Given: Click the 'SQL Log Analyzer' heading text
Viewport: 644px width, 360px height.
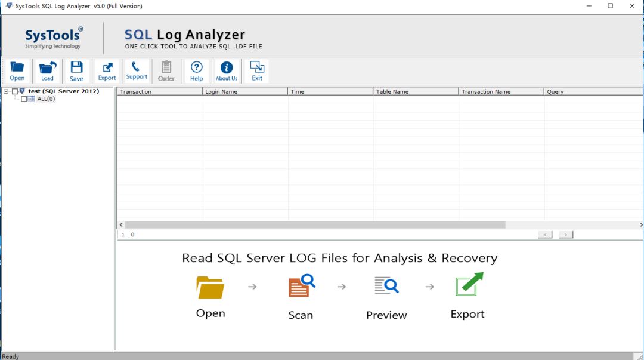Looking at the screenshot, I should [x=185, y=35].
